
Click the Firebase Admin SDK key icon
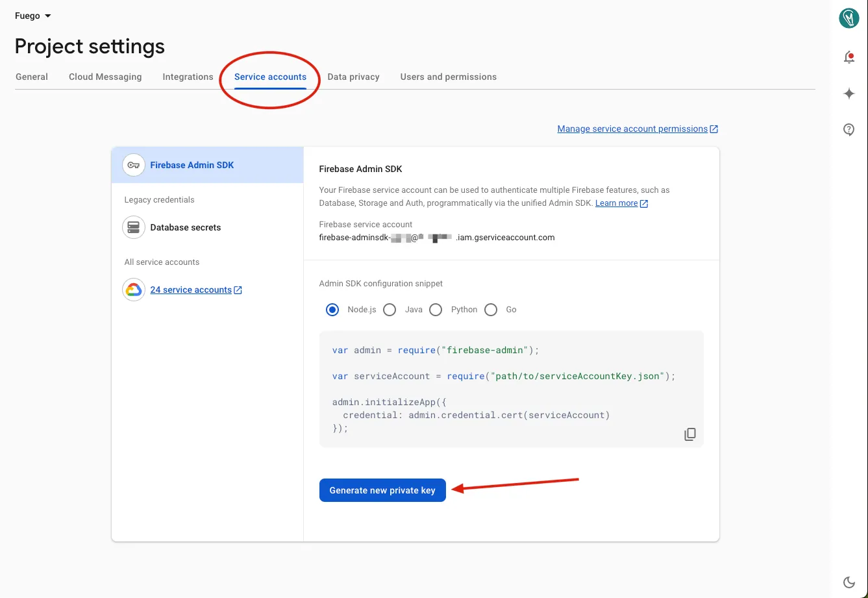click(133, 165)
